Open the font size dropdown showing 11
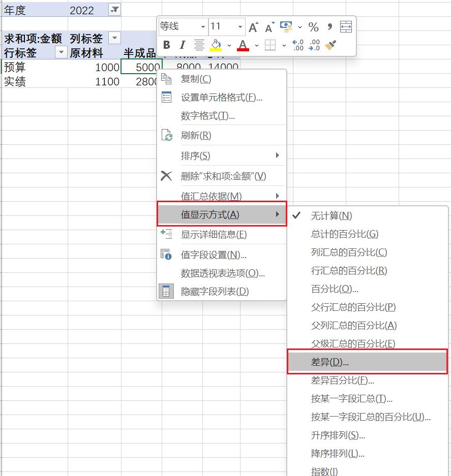Screen dimensions: 451x476 pos(240,27)
